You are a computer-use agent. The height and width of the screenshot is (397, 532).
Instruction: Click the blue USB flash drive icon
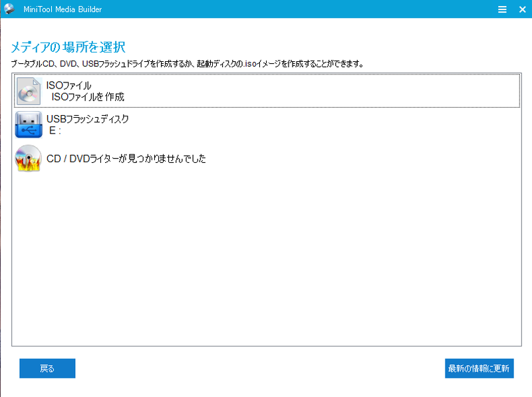click(29, 124)
